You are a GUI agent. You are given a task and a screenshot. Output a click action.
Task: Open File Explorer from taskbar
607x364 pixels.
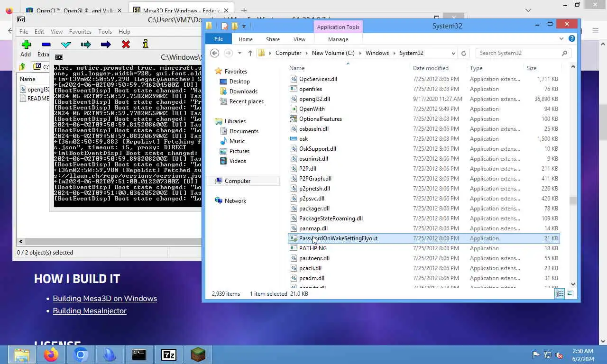(21, 355)
